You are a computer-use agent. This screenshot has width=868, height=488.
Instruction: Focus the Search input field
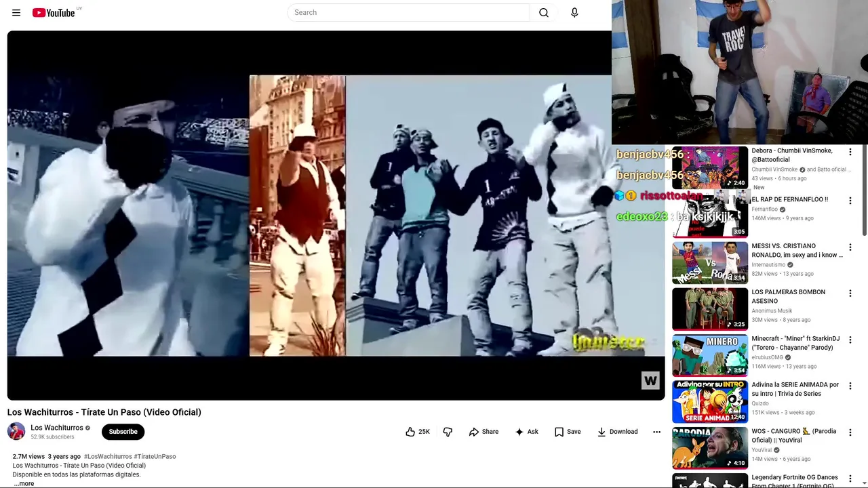tap(408, 13)
